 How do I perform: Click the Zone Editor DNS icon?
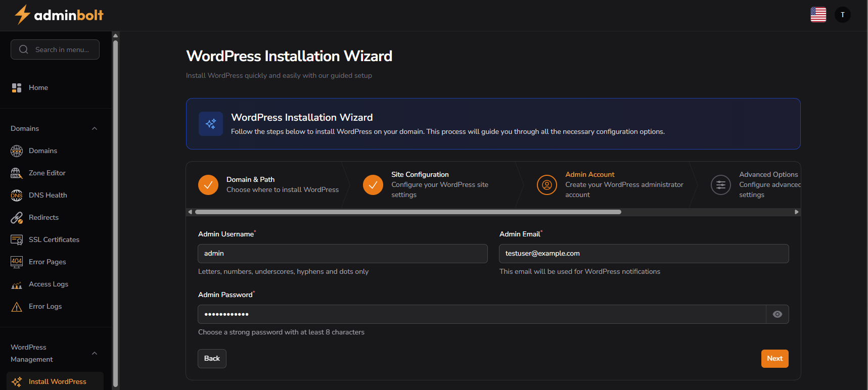point(17,173)
